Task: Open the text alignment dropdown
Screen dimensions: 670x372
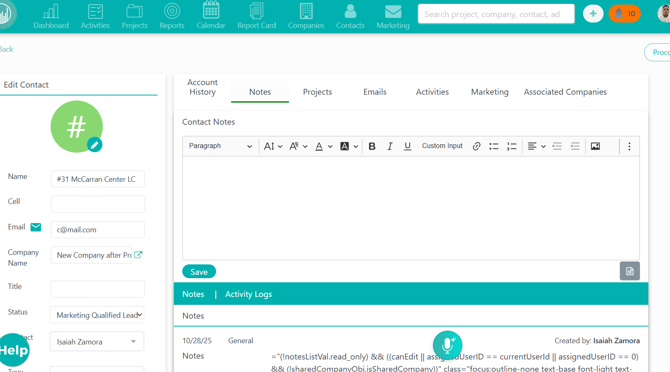Action: (x=536, y=146)
